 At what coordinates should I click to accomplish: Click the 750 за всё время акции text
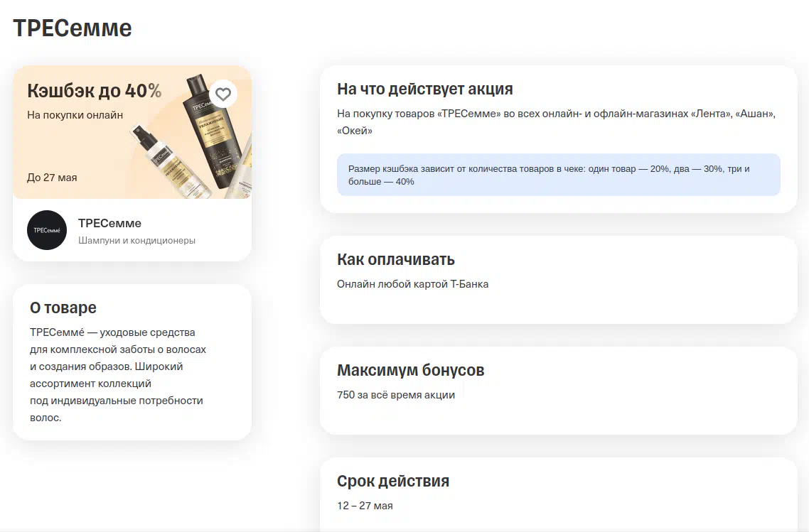coord(395,395)
